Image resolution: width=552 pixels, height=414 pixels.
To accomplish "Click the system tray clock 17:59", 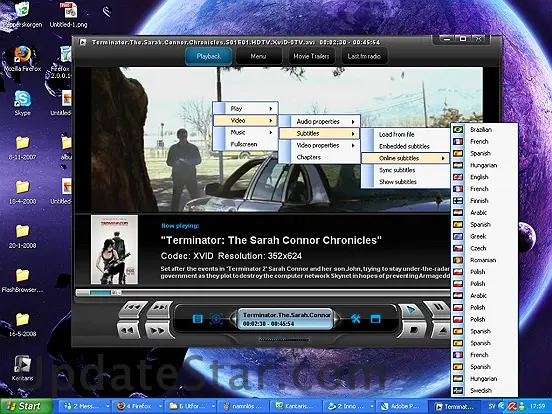I will (x=537, y=407).
